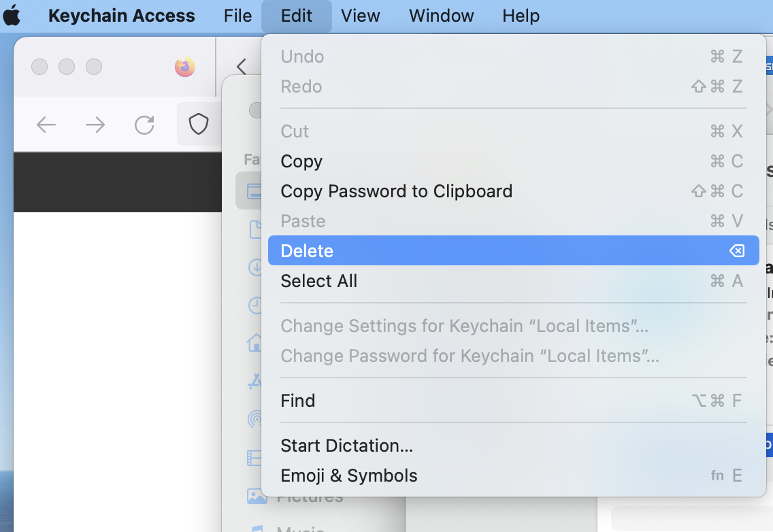Select Delete from the Edit menu
This screenshot has height=532, width=773.
306,250
